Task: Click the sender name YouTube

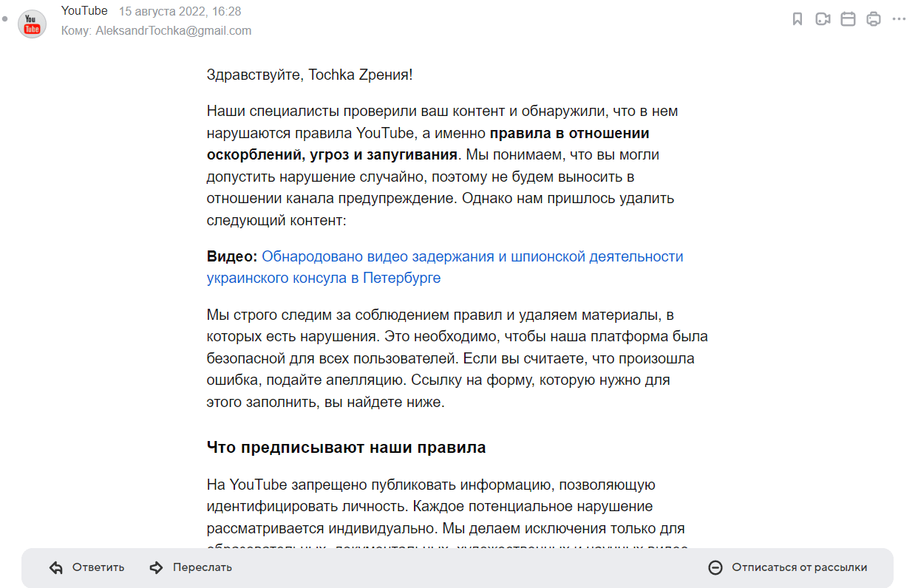Action: [84, 11]
